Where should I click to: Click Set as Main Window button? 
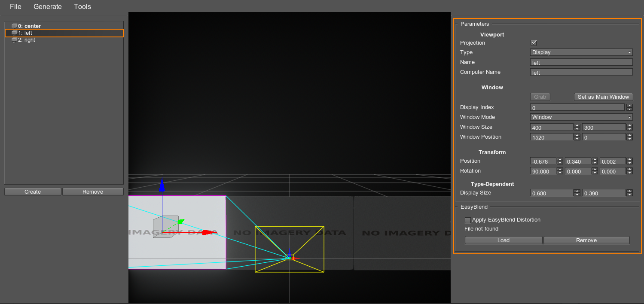603,97
